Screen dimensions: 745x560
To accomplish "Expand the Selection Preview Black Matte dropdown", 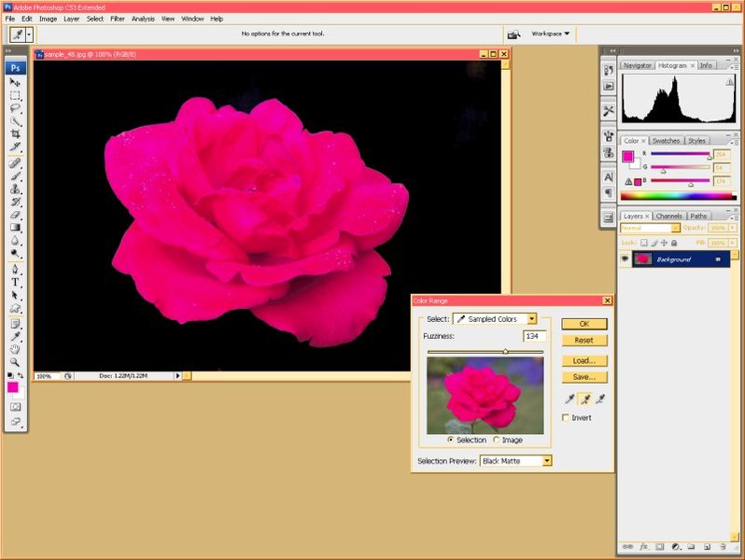I will [516, 461].
